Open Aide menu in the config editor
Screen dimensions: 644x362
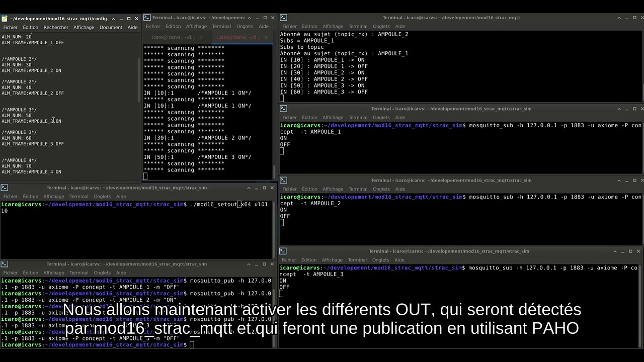[132, 27]
